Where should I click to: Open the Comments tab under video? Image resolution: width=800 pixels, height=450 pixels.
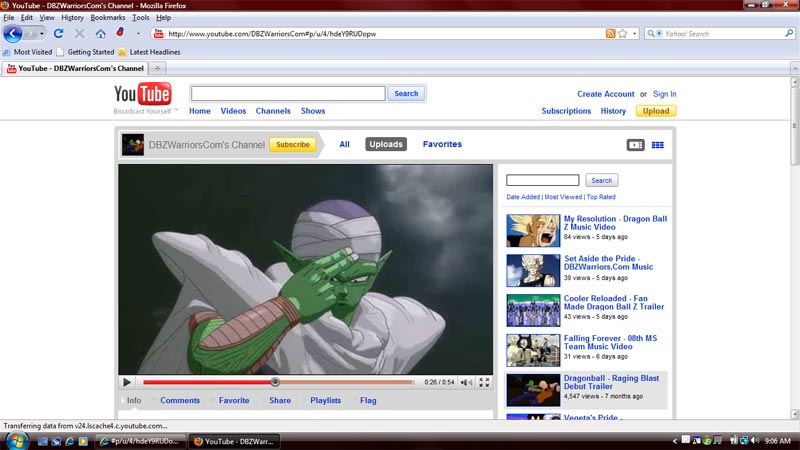180,401
